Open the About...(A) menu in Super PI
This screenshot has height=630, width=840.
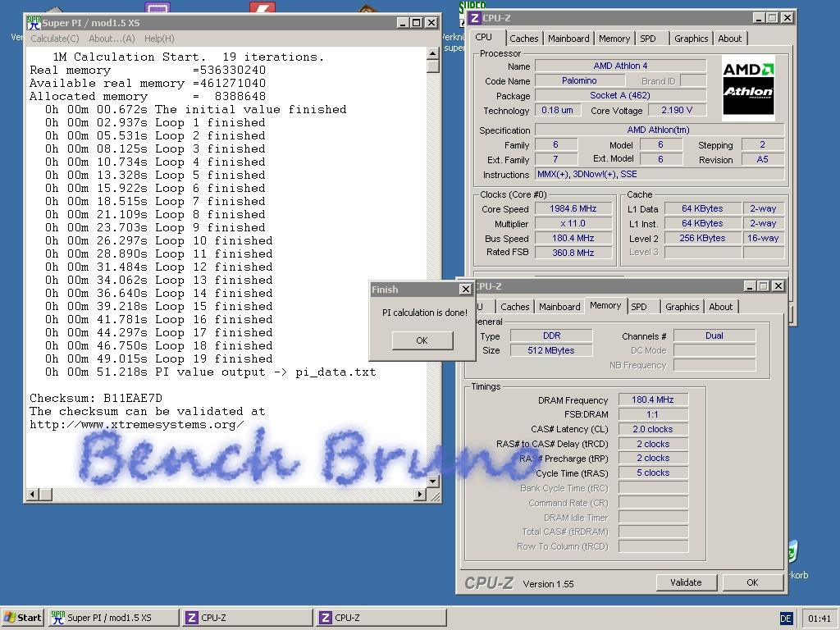point(112,39)
